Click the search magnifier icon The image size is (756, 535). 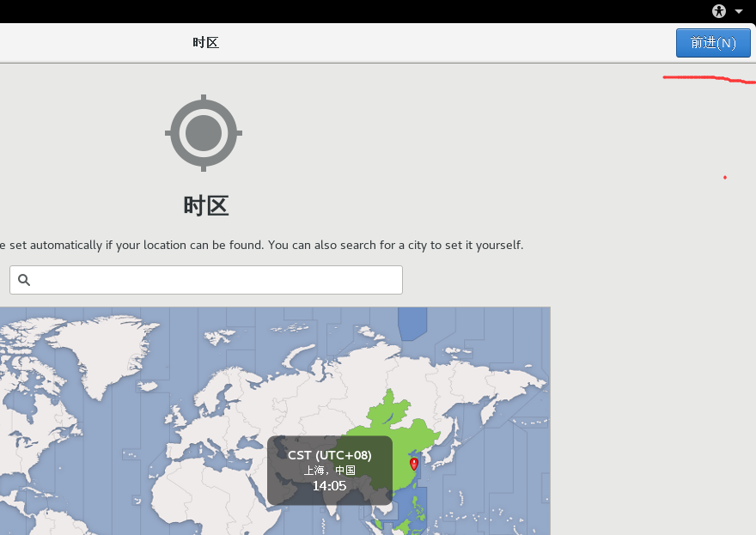24,280
